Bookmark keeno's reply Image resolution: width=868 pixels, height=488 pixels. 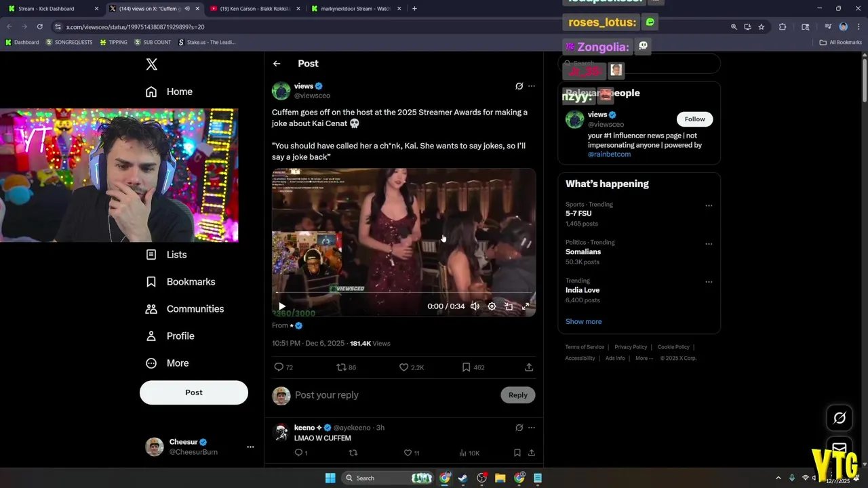coord(517,453)
